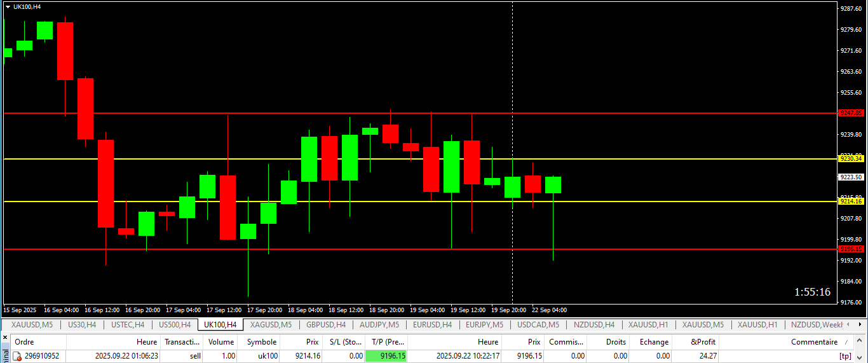The width and height of the screenshot is (868, 363).
Task: Close the terminal panel with the X button
Action: point(5,337)
